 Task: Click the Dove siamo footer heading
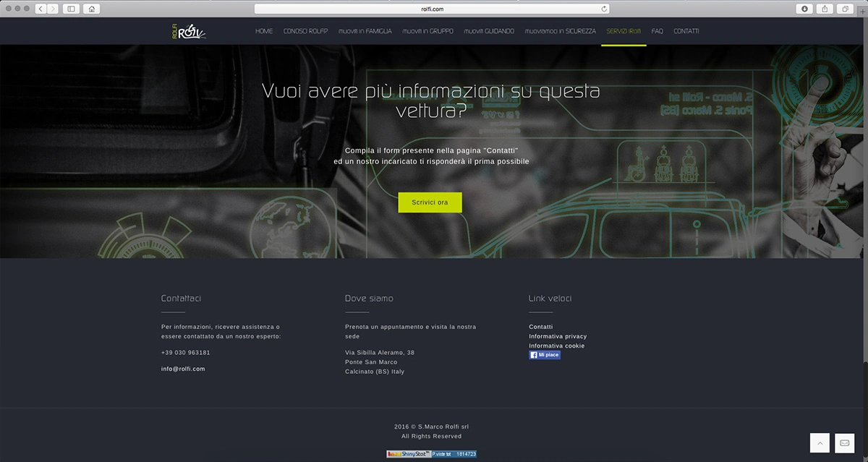(x=369, y=298)
